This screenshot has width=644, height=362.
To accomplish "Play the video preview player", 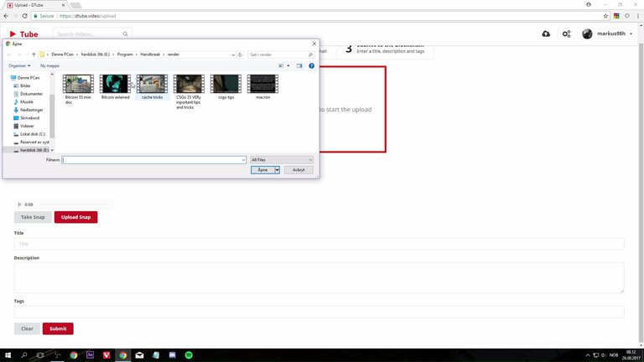I will pyautogui.click(x=19, y=204).
